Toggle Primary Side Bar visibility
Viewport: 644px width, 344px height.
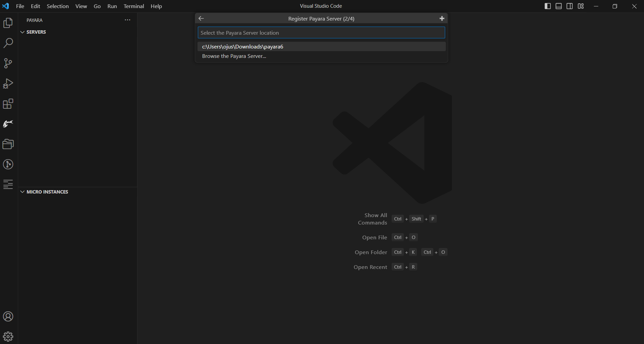click(547, 6)
